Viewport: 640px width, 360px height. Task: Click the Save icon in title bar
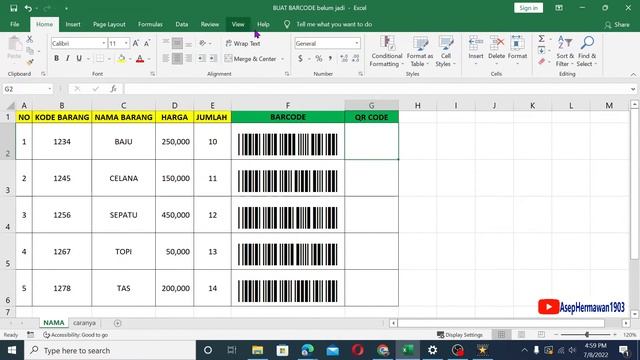coord(13,8)
